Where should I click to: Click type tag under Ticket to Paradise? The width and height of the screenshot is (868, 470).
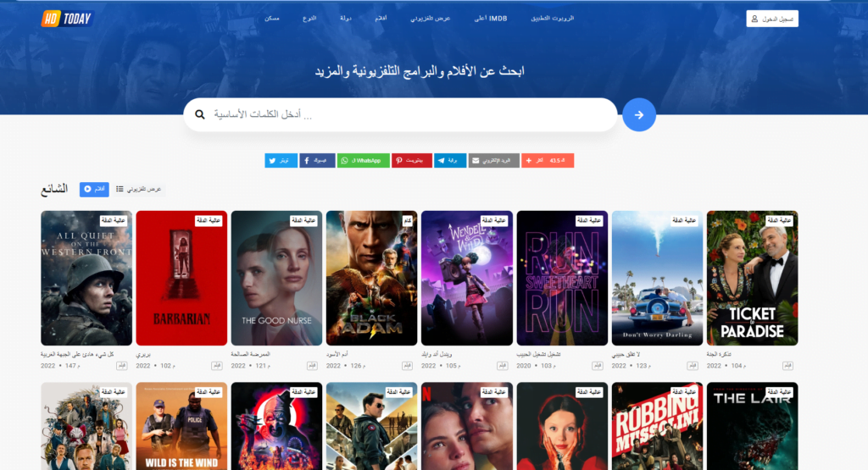787,366
